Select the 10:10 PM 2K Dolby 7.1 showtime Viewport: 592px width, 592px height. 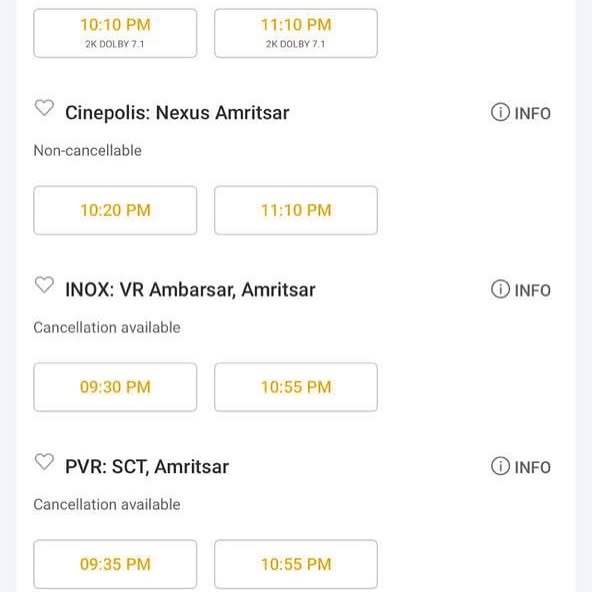(x=115, y=33)
